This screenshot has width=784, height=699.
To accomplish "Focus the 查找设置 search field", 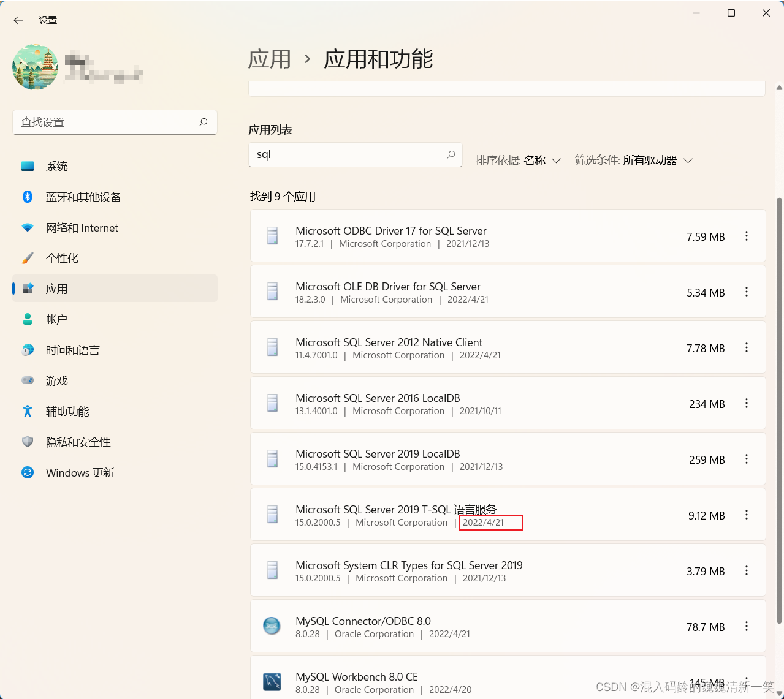I will [x=115, y=122].
